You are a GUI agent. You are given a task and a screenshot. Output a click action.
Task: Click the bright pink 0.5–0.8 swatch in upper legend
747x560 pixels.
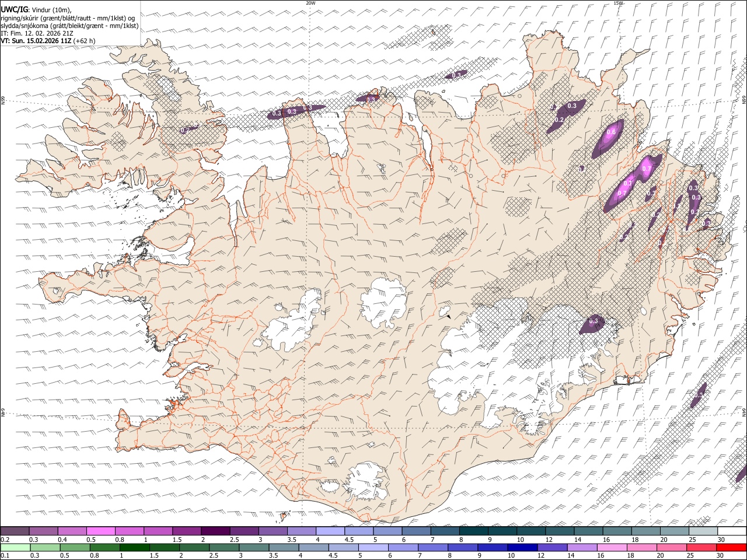[x=100, y=531]
